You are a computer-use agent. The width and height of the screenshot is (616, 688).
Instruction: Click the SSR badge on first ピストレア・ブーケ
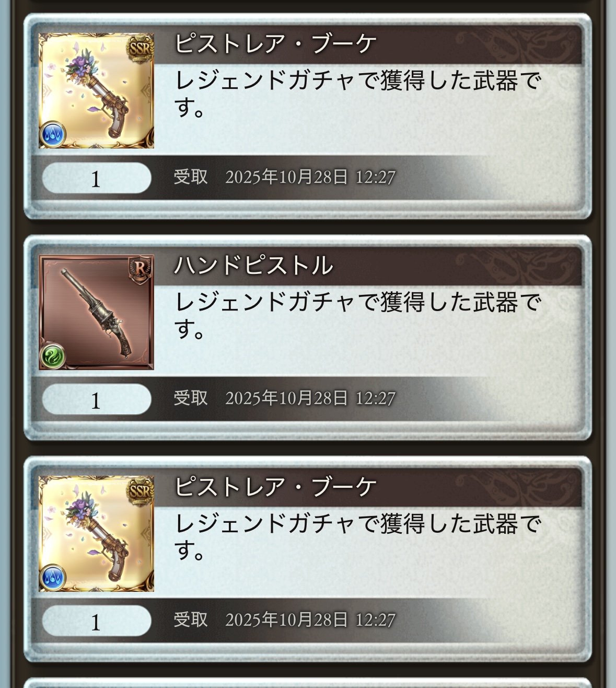pos(140,49)
